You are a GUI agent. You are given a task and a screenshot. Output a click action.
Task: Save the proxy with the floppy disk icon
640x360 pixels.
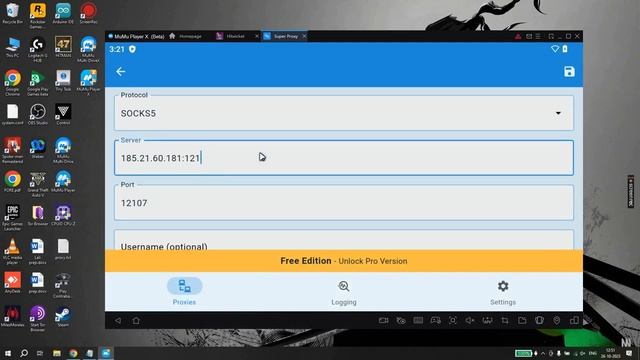[569, 71]
